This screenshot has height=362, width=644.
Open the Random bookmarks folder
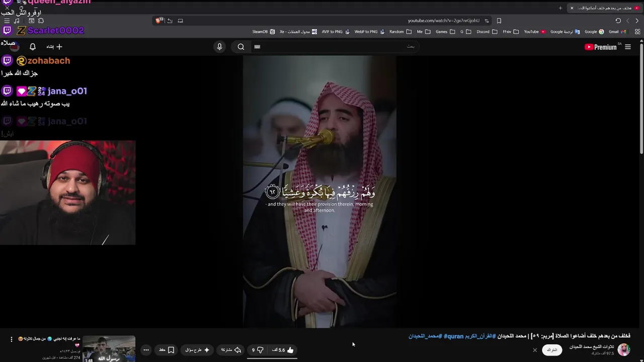(400, 32)
